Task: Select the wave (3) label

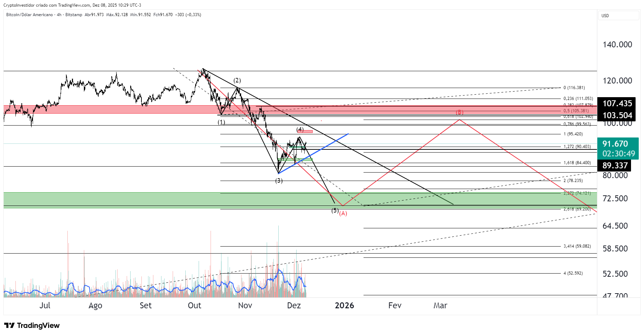Action: pos(279,181)
